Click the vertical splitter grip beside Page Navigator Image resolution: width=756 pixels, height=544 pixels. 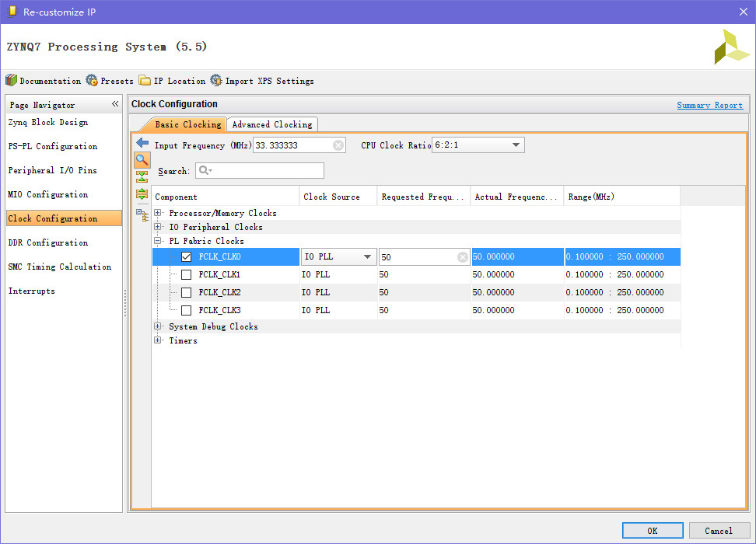tap(125, 302)
